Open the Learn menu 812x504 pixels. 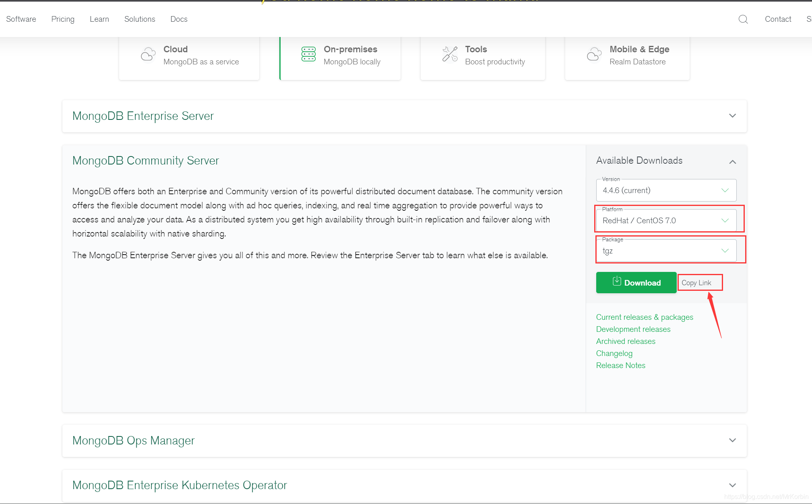tap(99, 19)
